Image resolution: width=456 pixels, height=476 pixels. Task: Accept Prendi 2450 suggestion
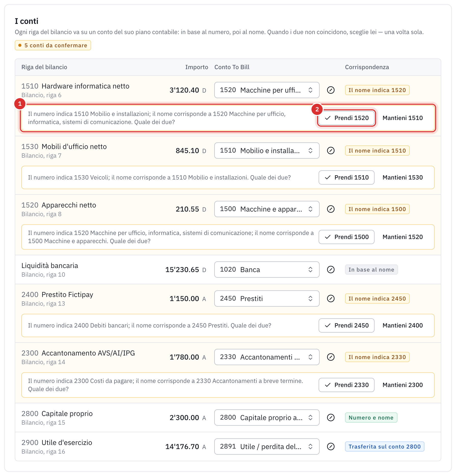point(347,325)
